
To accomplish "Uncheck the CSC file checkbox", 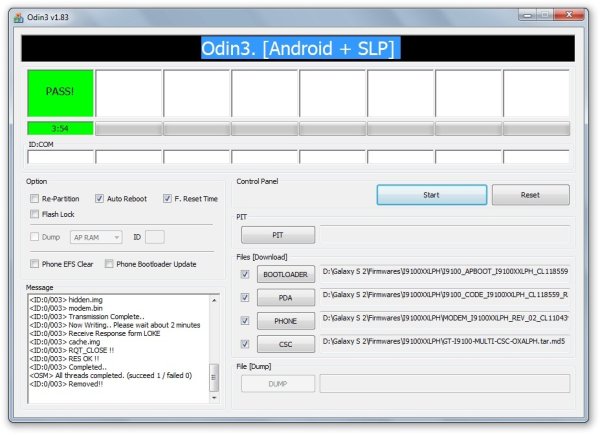I will pos(245,344).
